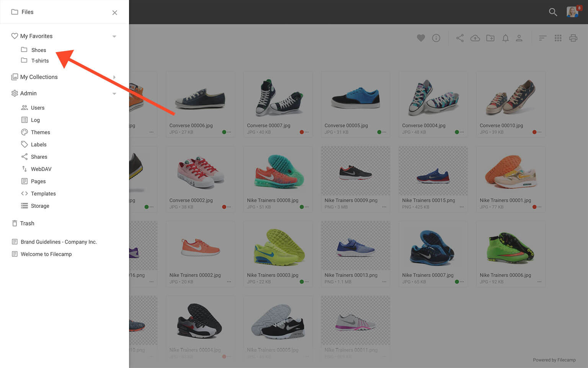
Task: Open Nike Trainers 00015.png thumbnail
Action: coord(433,171)
